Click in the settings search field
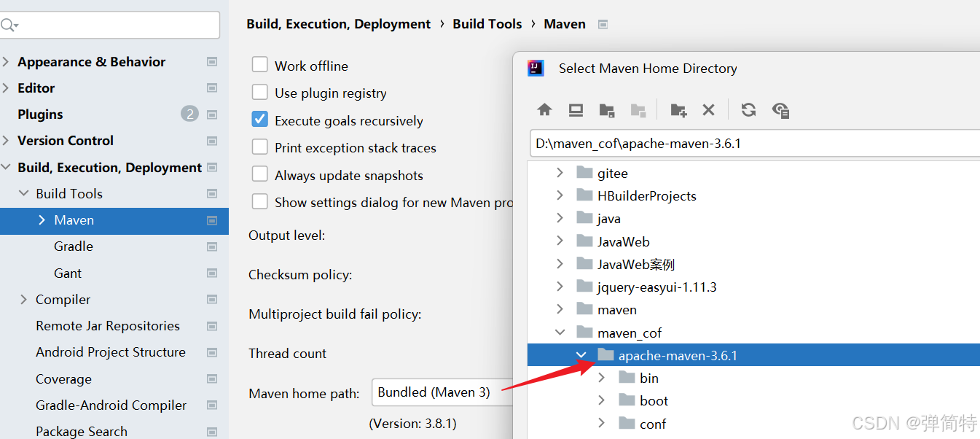The height and width of the screenshot is (439, 980). (109, 25)
